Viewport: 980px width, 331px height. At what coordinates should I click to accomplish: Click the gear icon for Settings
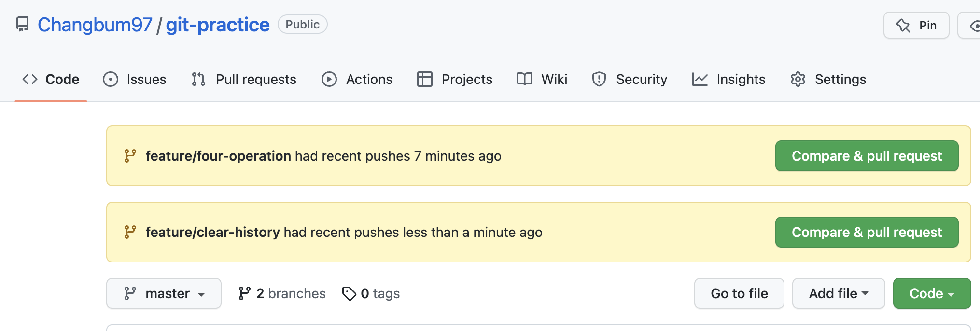(x=798, y=79)
